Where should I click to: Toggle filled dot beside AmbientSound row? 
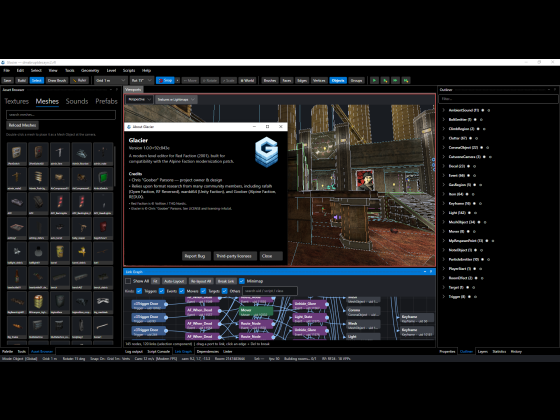point(482,110)
